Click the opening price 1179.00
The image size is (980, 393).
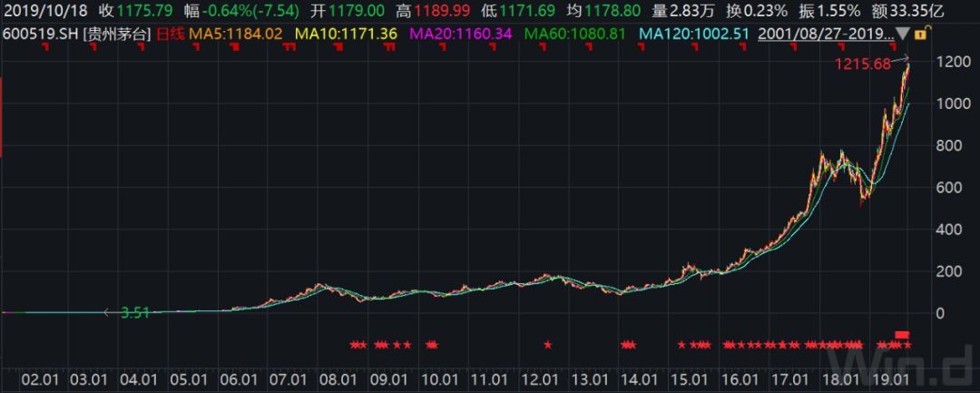(356, 11)
